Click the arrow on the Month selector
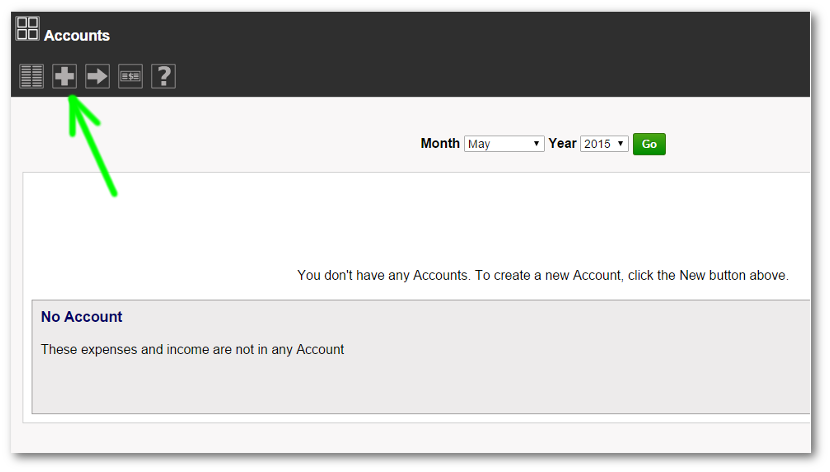The width and height of the screenshot is (830, 472). pos(538,144)
